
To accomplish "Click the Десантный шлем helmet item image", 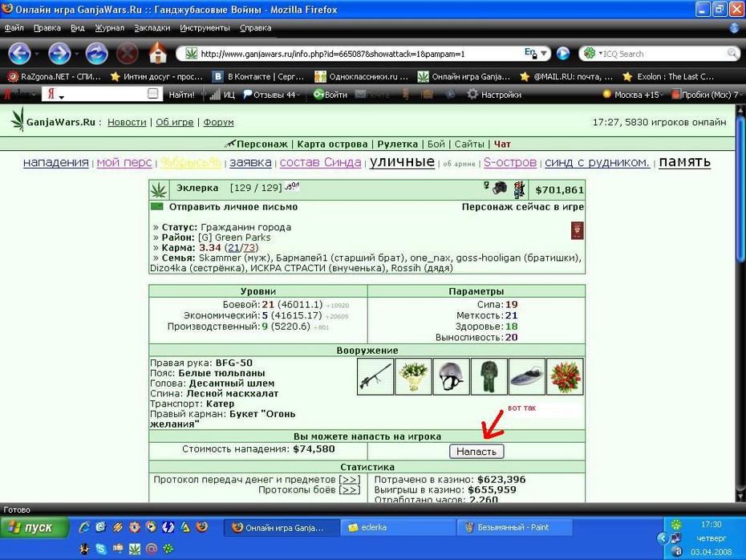I will (451, 377).
